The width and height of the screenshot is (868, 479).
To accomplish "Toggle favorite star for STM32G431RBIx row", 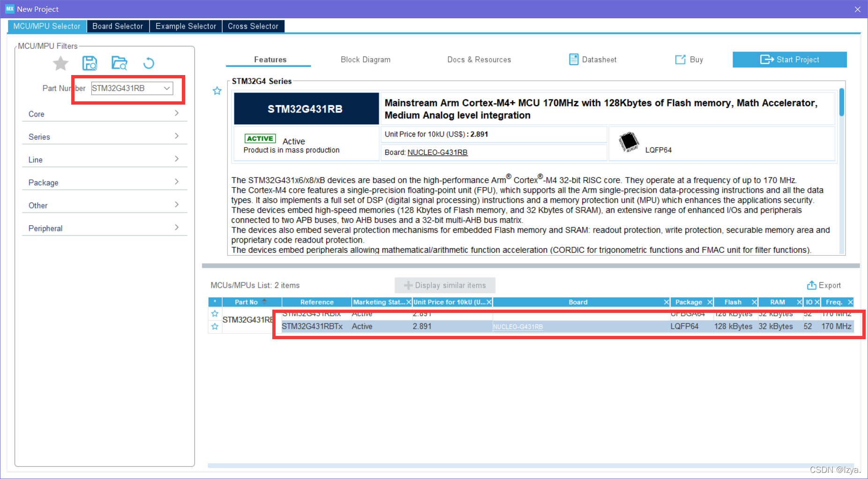I will pos(215,313).
